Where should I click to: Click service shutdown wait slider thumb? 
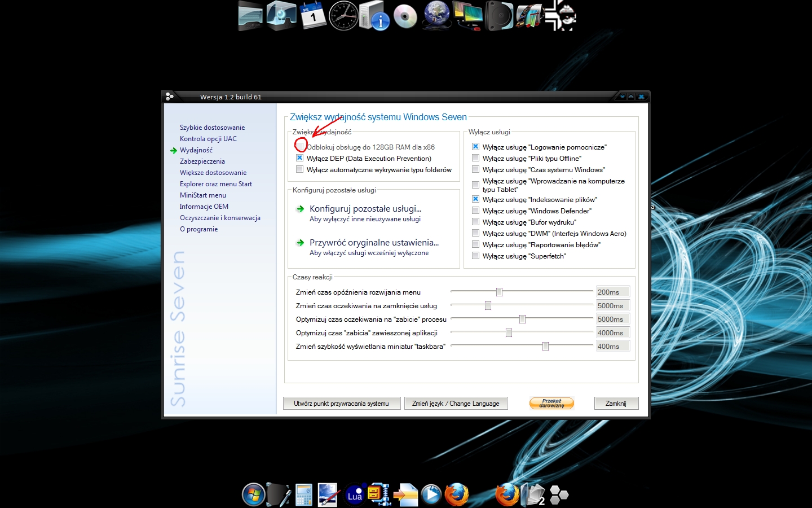coord(488,305)
